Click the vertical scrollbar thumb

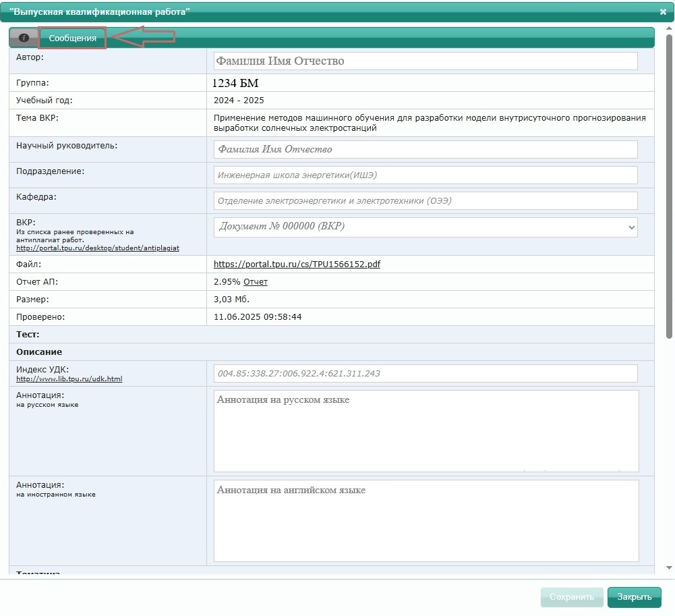669,186
